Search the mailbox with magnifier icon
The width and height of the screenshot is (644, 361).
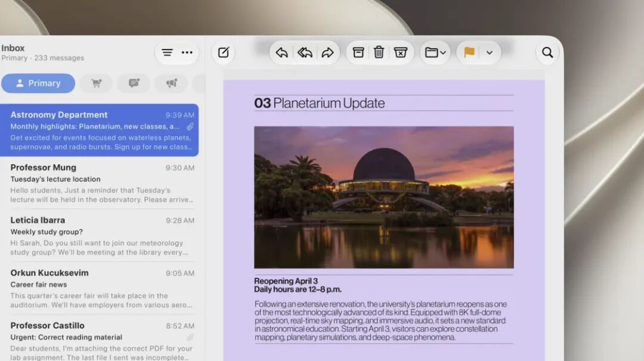click(547, 52)
